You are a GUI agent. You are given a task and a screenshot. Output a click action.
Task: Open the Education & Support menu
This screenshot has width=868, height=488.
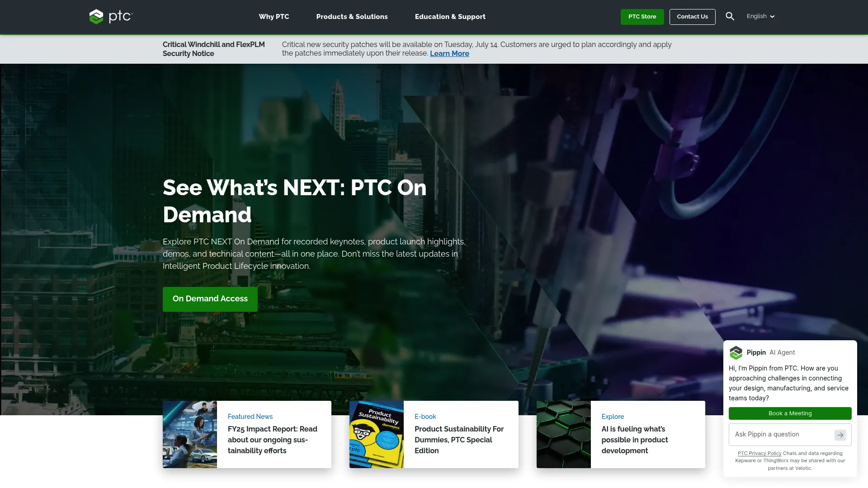tap(450, 17)
